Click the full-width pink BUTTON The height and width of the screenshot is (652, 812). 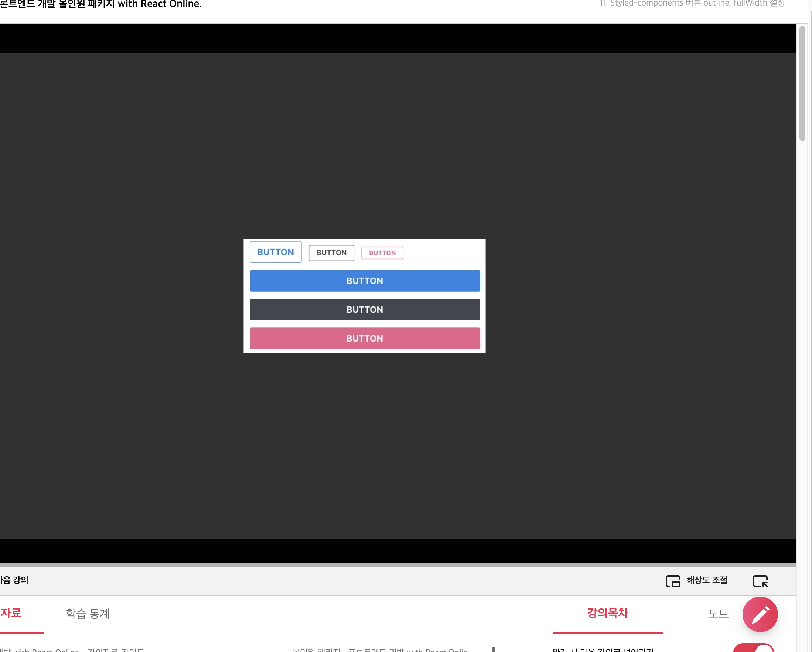coord(365,339)
